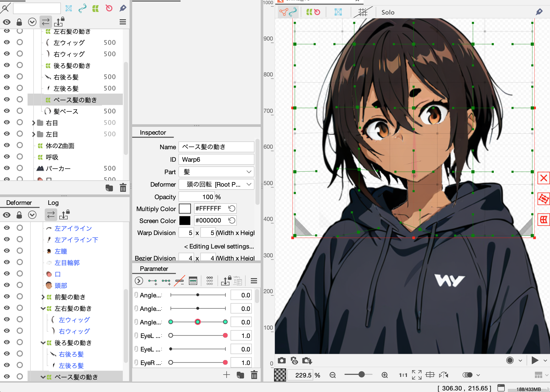Open the Part dropdown showing 髪
Image resolution: width=550 pixels, height=392 pixels.
click(216, 172)
